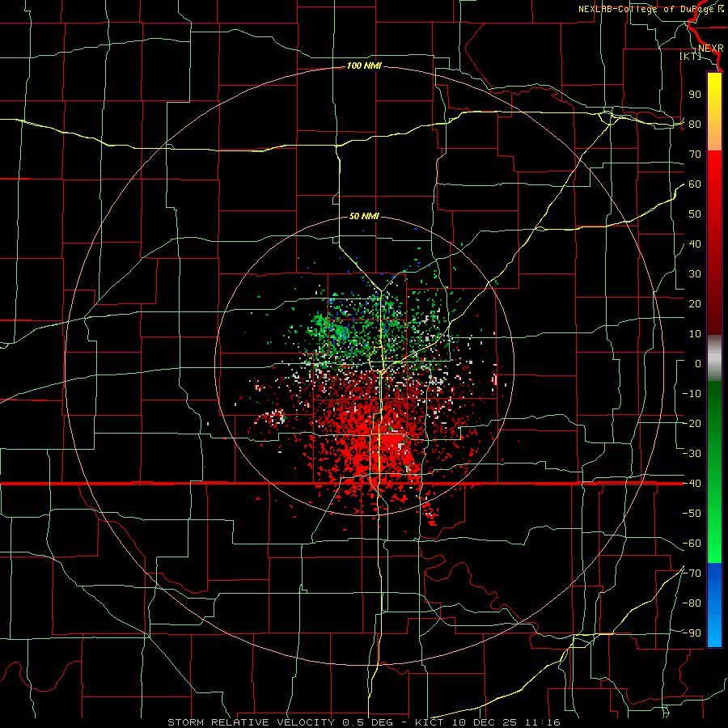Click the -70 value on the velocity scale

coord(692,574)
